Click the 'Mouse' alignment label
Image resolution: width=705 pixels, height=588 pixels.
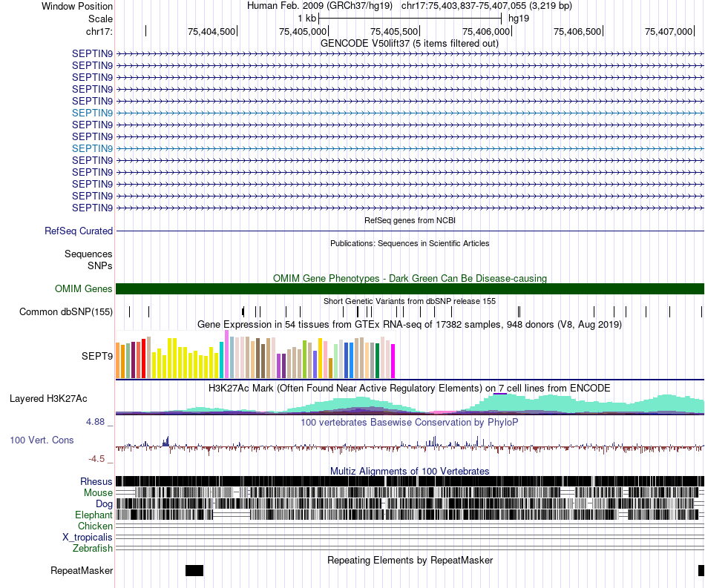(98, 493)
